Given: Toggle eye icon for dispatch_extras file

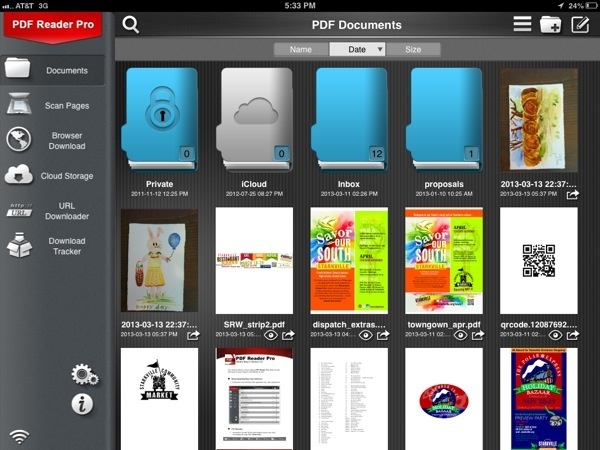Looking at the screenshot, I should [x=365, y=336].
